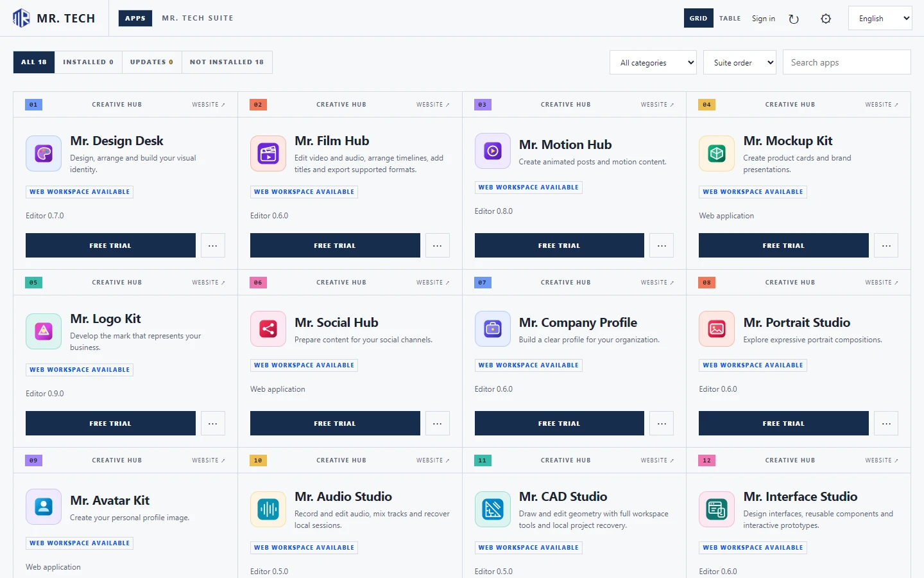Image resolution: width=924 pixels, height=578 pixels.
Task: Click the Mr. Mockup Kit app icon
Action: point(717,153)
